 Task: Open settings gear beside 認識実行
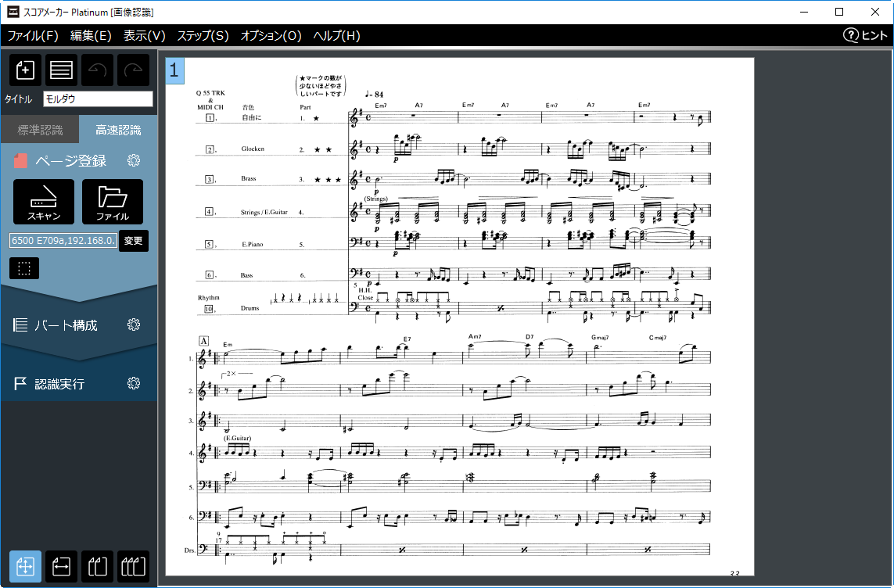click(134, 383)
